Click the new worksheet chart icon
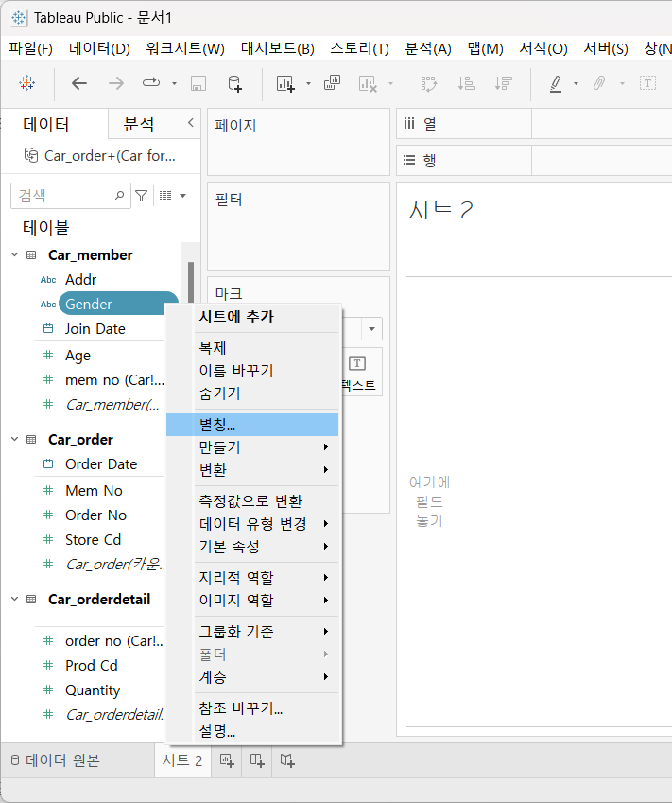Image resolution: width=672 pixels, height=803 pixels. [x=285, y=83]
